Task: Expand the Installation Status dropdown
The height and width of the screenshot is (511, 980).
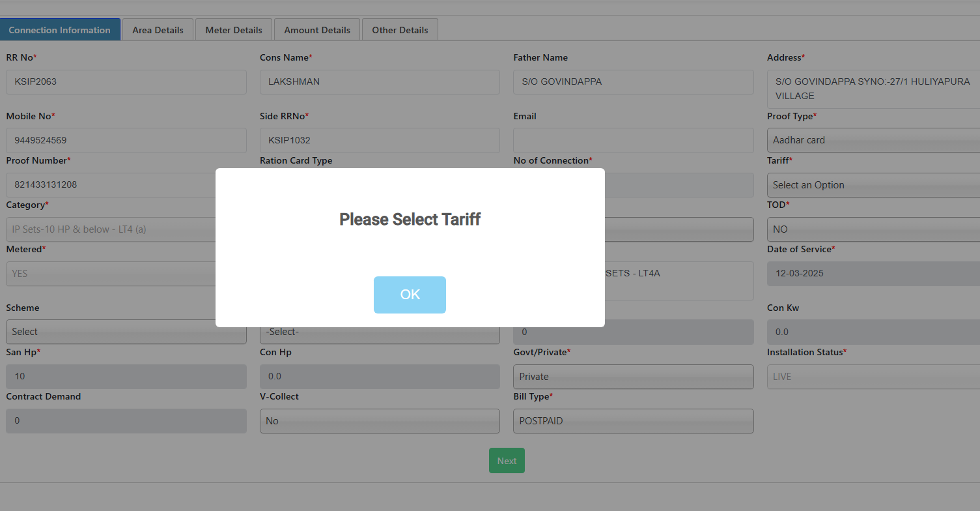Action: click(873, 377)
